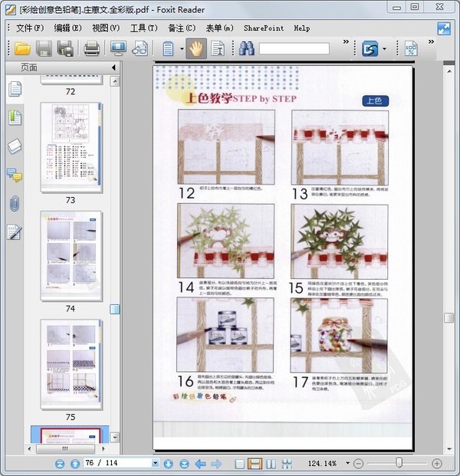Open the Bookmarks side panel
This screenshot has height=476, width=460.
[x=15, y=117]
